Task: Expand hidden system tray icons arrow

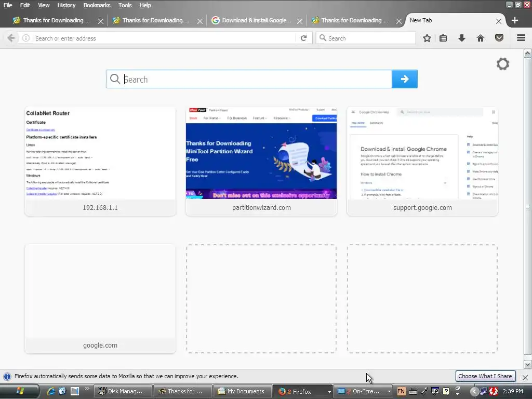Action: pyautogui.click(x=474, y=392)
